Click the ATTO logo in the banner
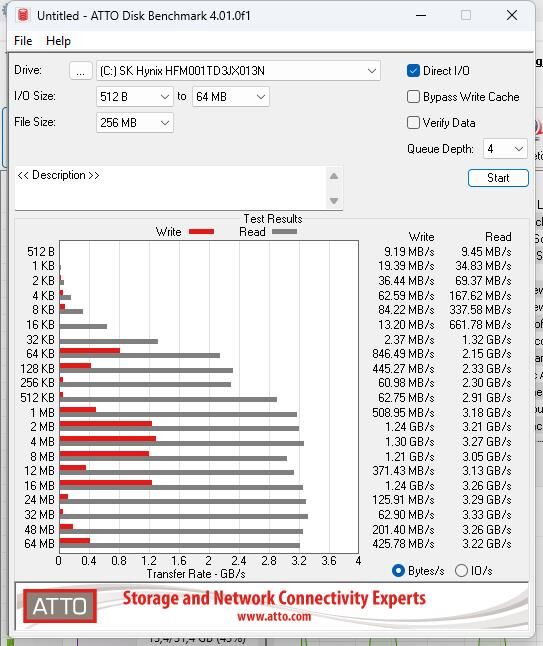 [x=60, y=606]
